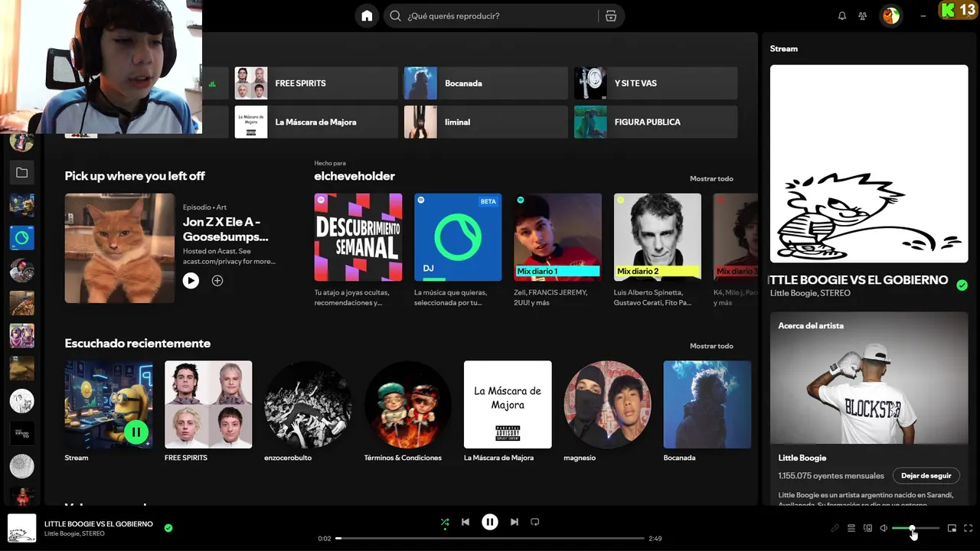Open the orange cat episode thumbnail
The height and width of the screenshot is (551, 980).
pyautogui.click(x=119, y=248)
